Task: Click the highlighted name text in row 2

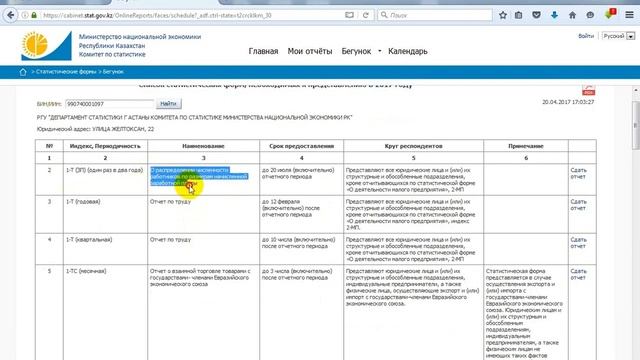Action: (199, 177)
